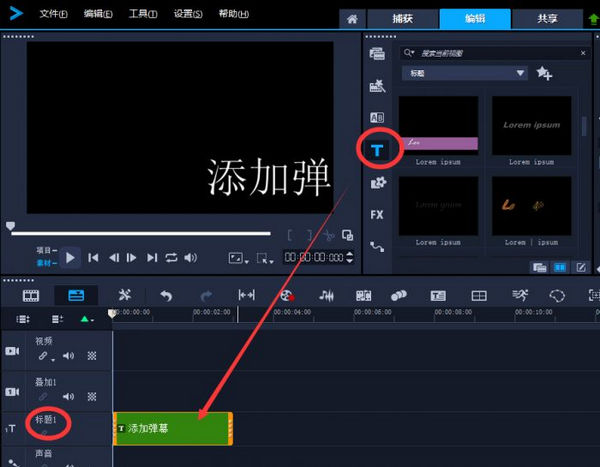
Task: Switch to Storyboard view
Action: coord(31,296)
